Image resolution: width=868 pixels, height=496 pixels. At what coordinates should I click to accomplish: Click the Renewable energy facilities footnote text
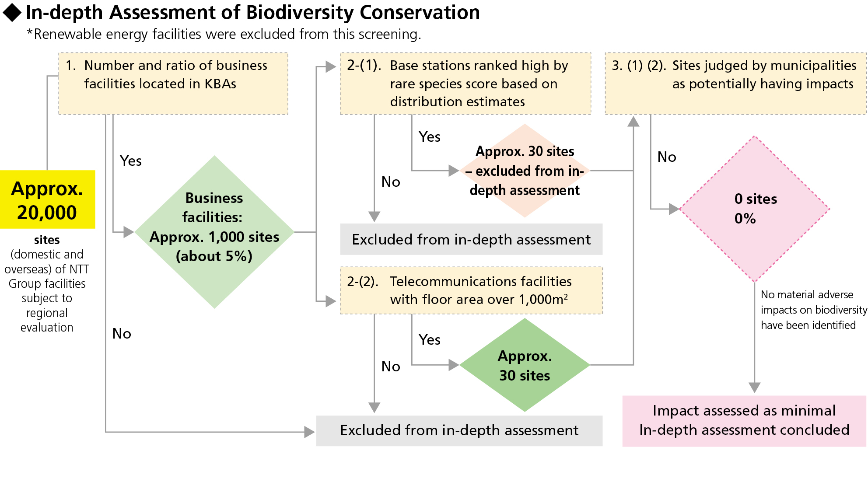point(224,34)
